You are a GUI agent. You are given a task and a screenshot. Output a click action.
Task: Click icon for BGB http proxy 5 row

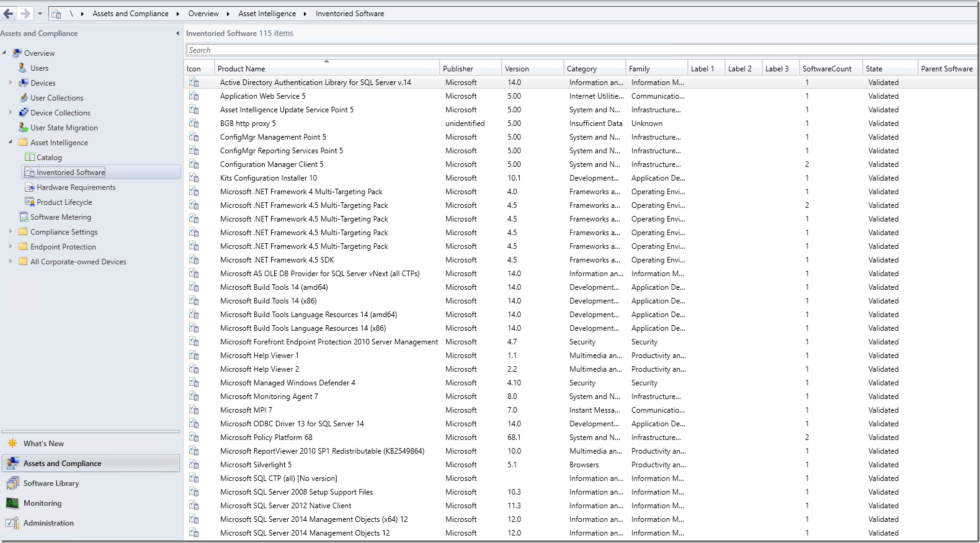coord(194,123)
